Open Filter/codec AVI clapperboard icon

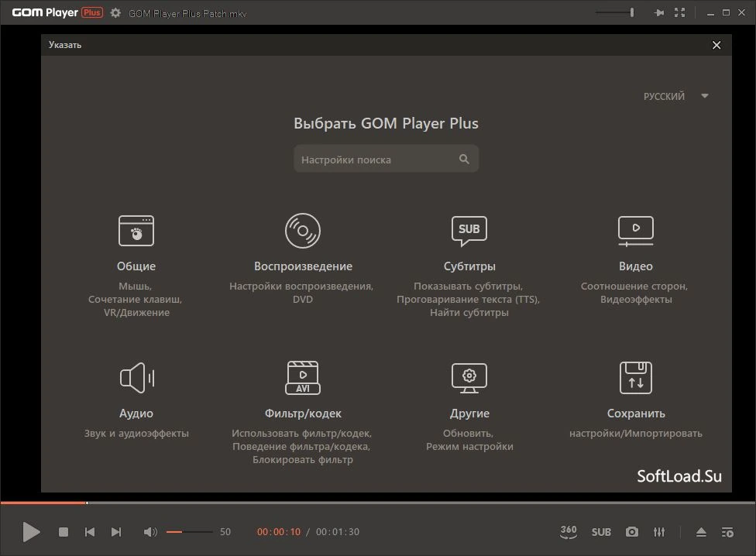[x=303, y=378]
